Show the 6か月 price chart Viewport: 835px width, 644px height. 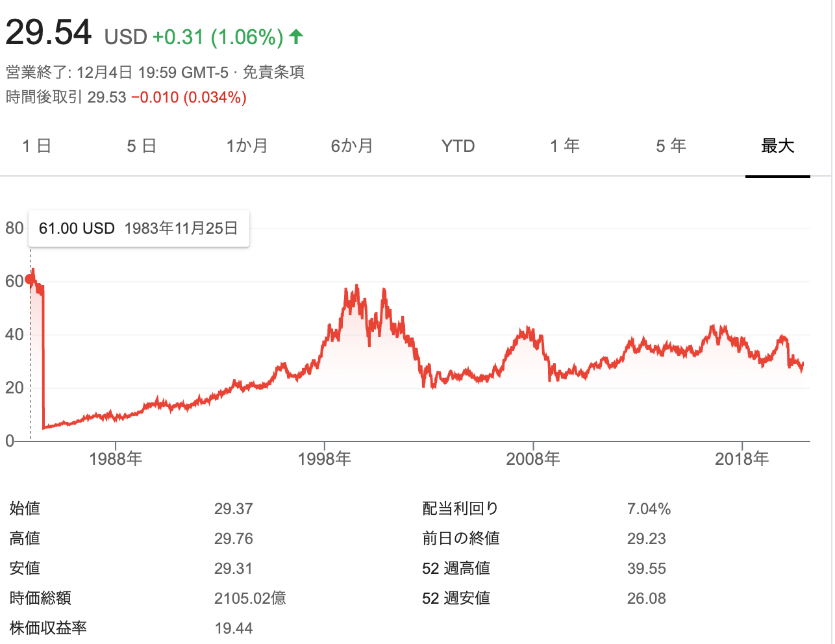click(352, 146)
